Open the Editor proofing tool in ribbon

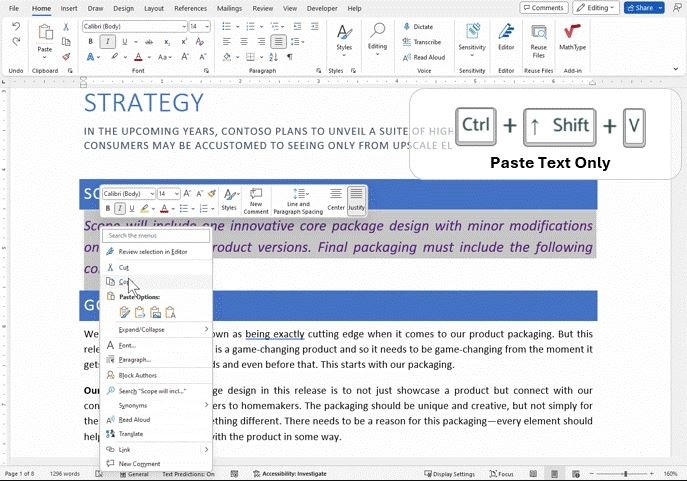point(506,37)
